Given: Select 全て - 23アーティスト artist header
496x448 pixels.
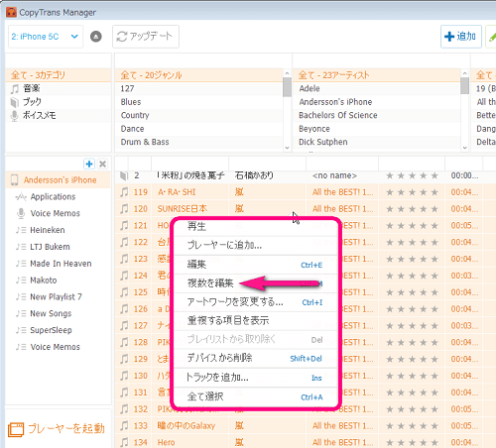Looking at the screenshot, I should pyautogui.click(x=377, y=75).
